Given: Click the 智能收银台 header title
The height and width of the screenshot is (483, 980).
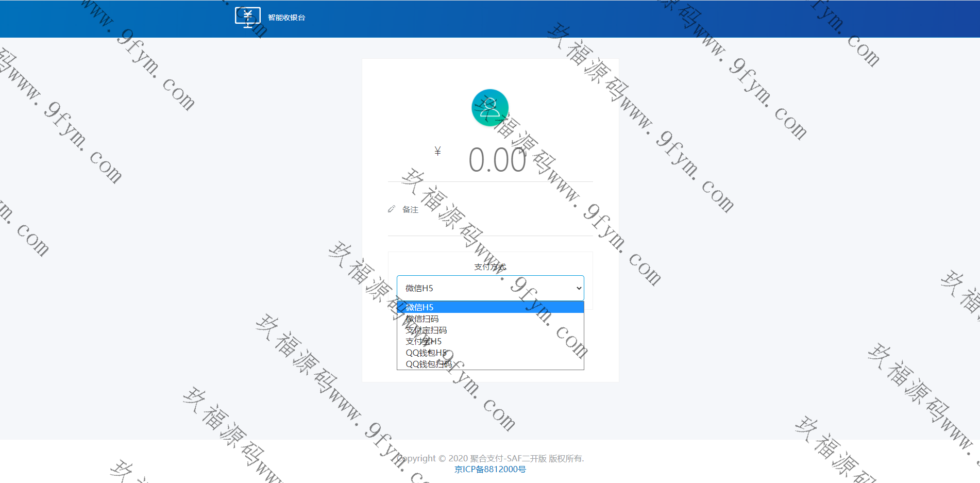Looking at the screenshot, I should (x=286, y=18).
